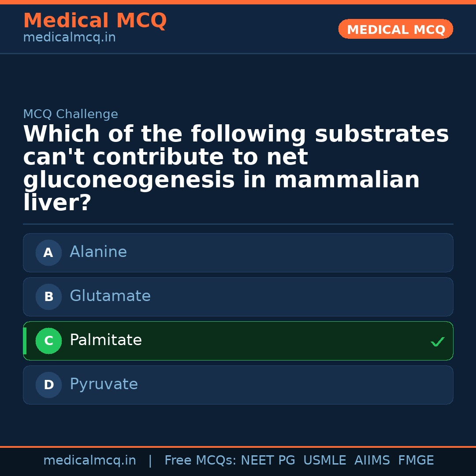Select the Pyruvate answer text
This screenshot has width=476, height=476.
pyautogui.click(x=104, y=384)
